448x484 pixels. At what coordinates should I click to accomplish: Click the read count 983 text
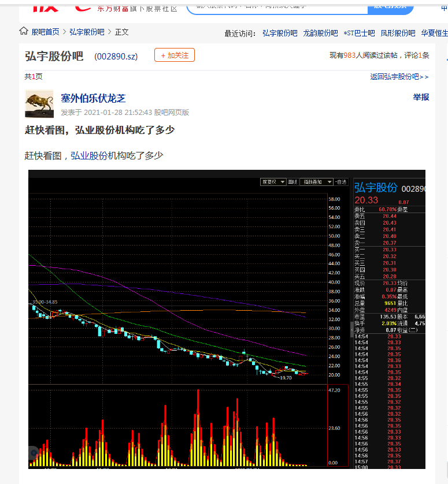pos(349,55)
